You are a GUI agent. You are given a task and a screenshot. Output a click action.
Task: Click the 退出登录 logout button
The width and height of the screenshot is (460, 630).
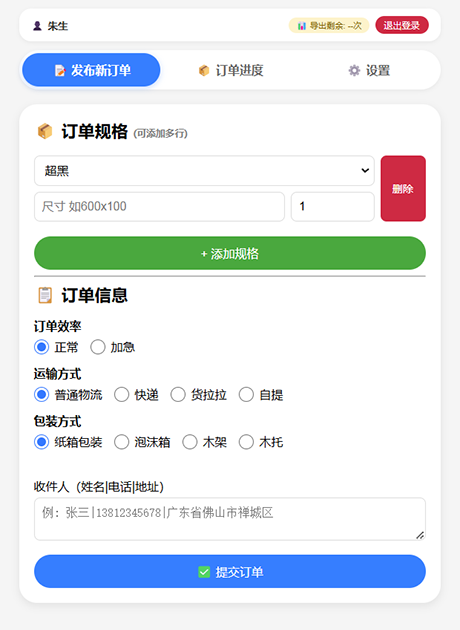(x=402, y=25)
